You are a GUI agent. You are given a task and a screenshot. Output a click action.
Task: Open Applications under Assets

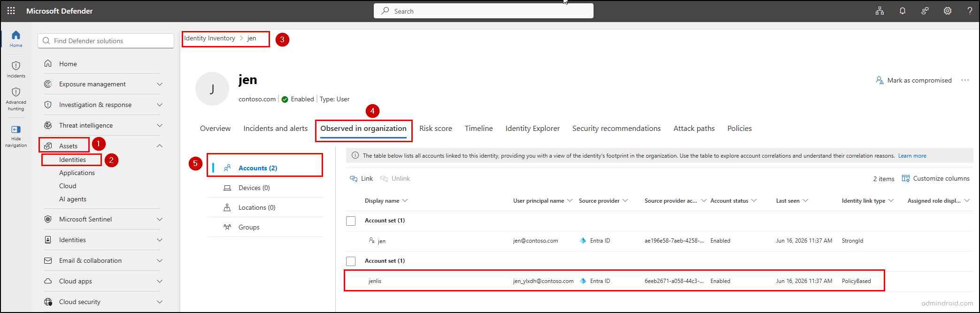[x=77, y=173]
